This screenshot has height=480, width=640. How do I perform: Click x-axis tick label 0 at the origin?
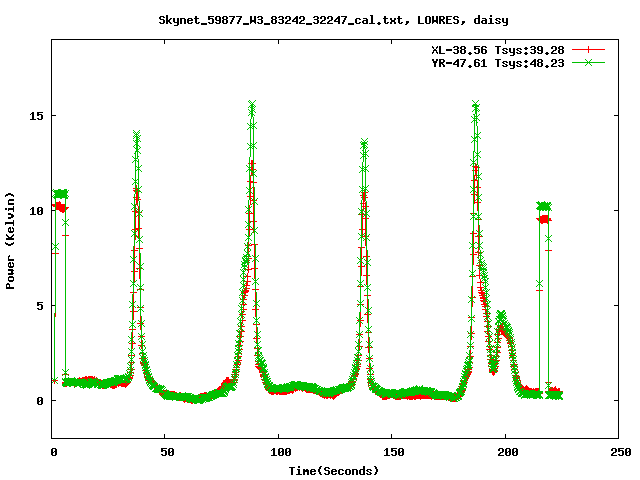coord(54,452)
